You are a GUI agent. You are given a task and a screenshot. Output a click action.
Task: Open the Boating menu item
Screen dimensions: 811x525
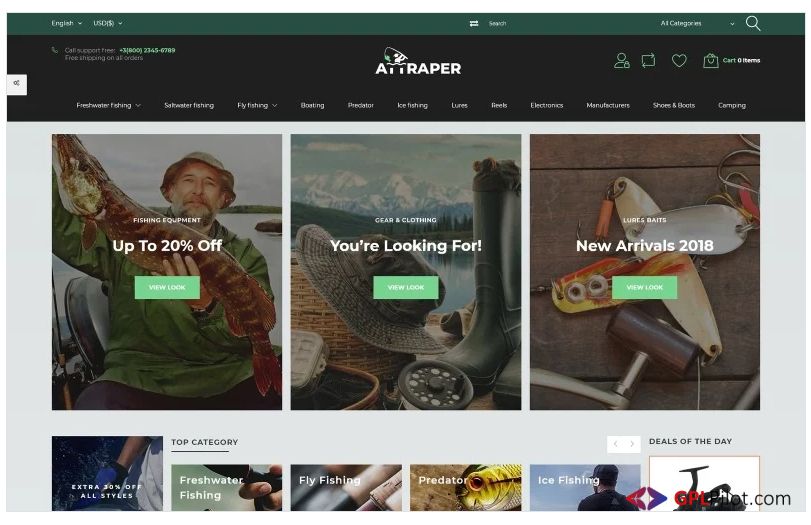[312, 106]
